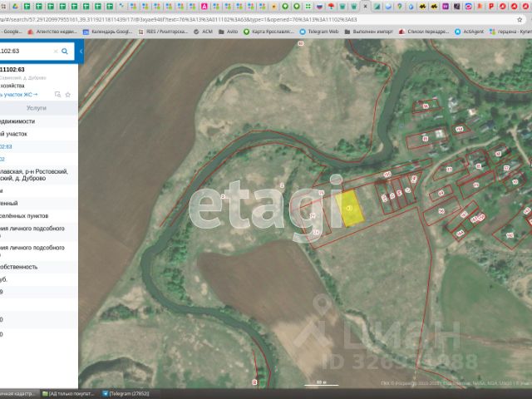Screen dimensions: 532x399
Task: Open the 'Календарь Googl...' bookmark
Action: [108, 32]
